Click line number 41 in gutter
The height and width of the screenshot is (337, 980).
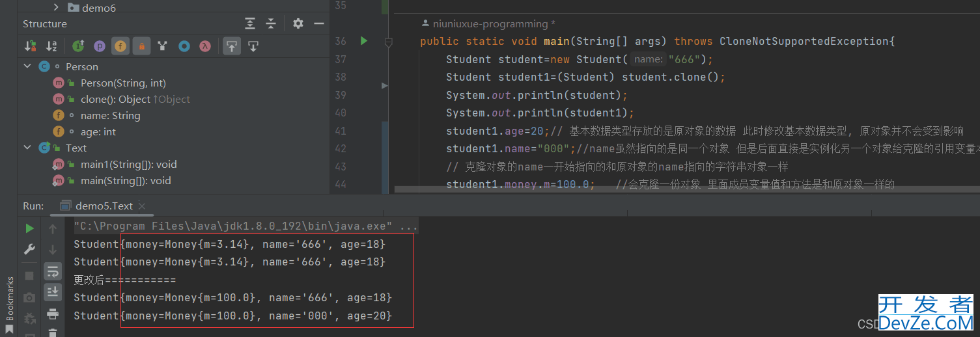coord(341,130)
